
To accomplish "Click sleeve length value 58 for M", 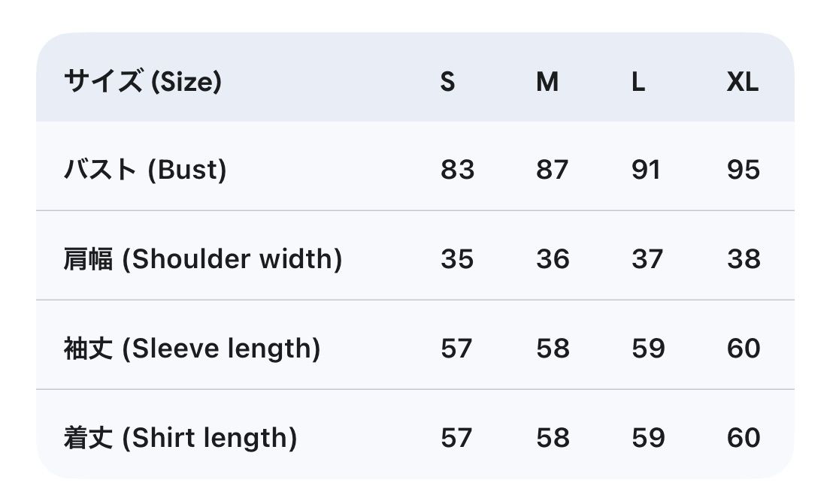I will (553, 349).
